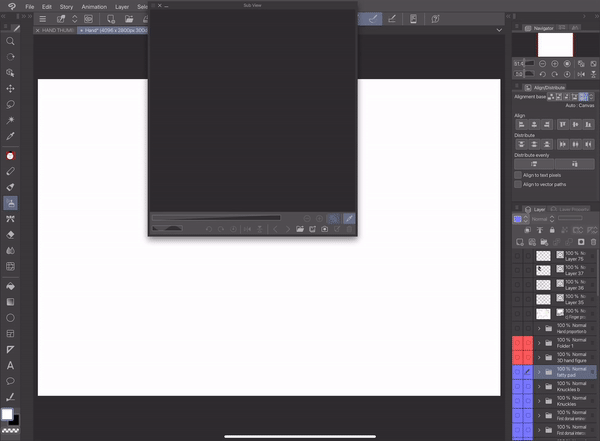Select the Eyedropper tool in left toolbar
Viewport: 600px width, 441px height.
pos(10,136)
